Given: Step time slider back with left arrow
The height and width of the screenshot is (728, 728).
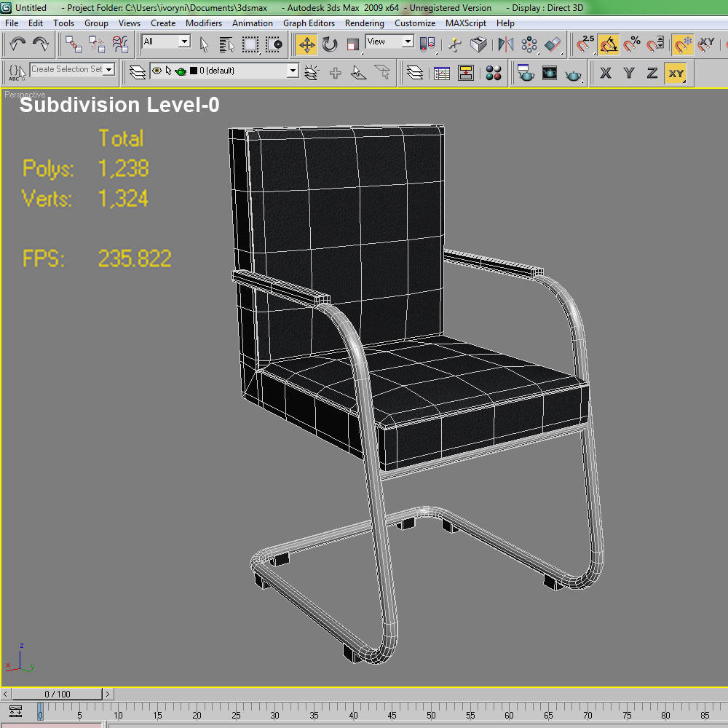Looking at the screenshot, I should (x=6, y=694).
